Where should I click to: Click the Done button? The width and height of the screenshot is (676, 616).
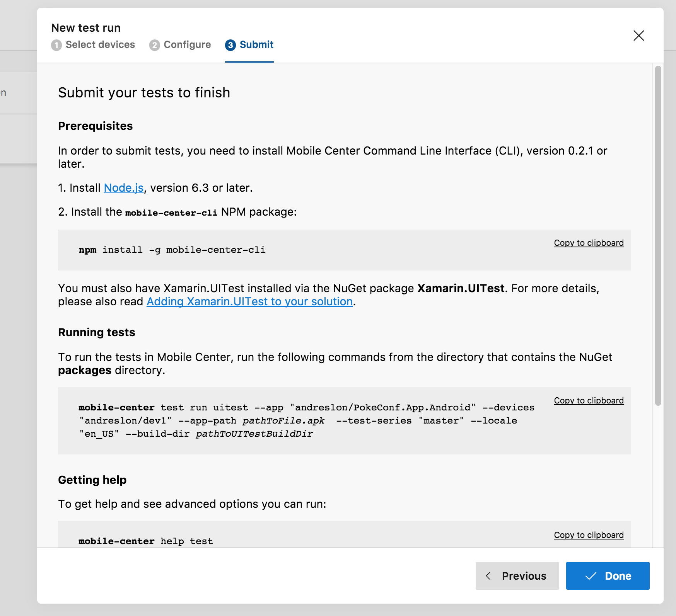(608, 576)
